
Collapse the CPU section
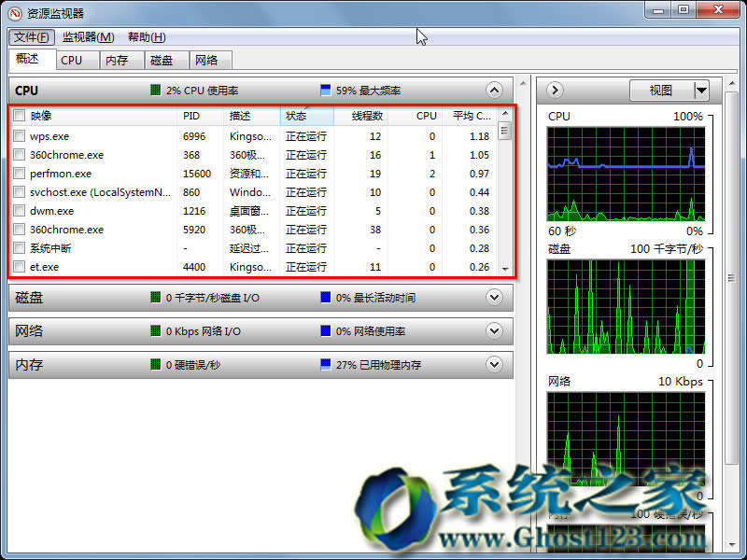tap(495, 91)
